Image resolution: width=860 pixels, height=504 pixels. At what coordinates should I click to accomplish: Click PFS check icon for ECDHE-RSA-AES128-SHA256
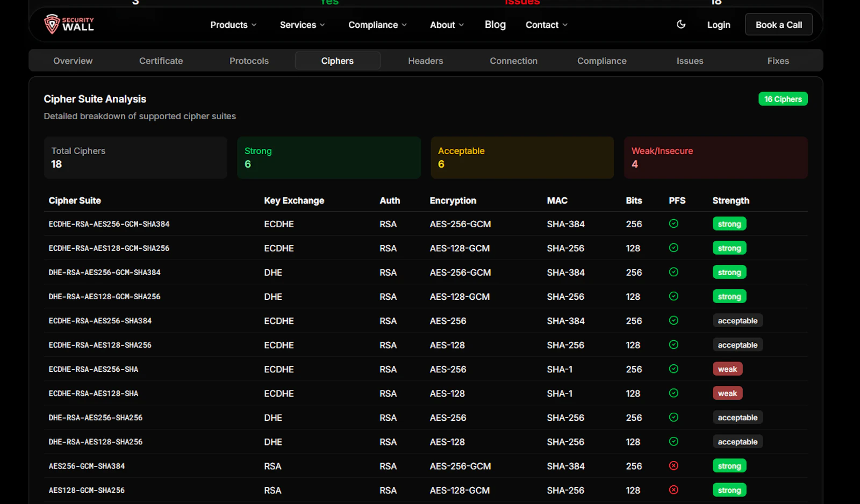point(673,344)
